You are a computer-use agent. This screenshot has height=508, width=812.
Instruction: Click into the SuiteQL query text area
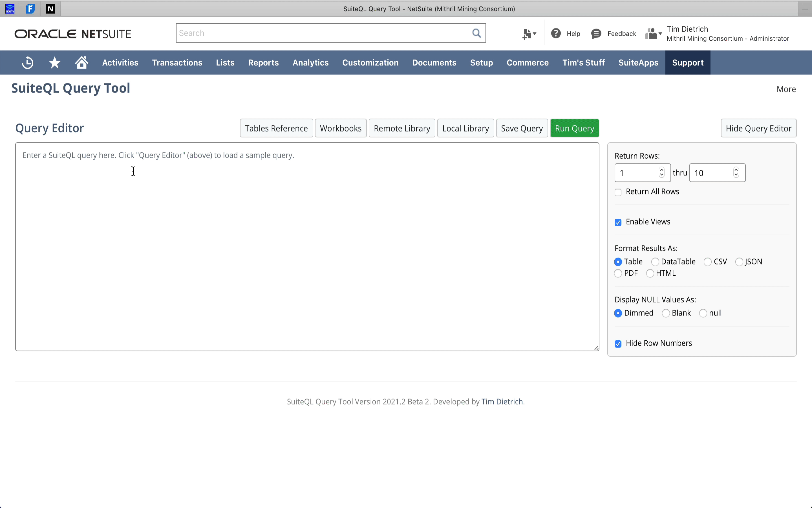click(307, 247)
